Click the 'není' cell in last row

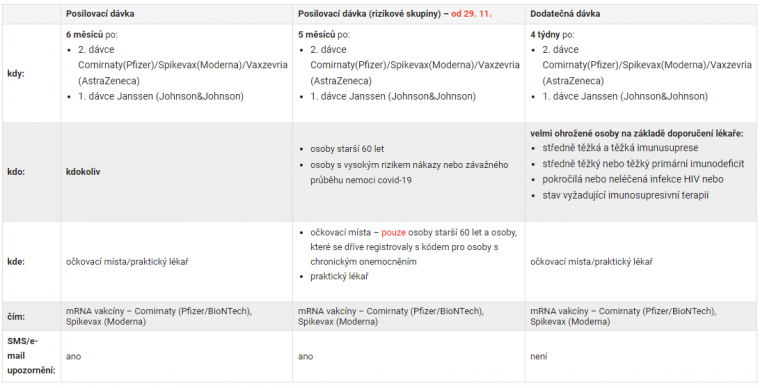pyautogui.click(x=538, y=357)
